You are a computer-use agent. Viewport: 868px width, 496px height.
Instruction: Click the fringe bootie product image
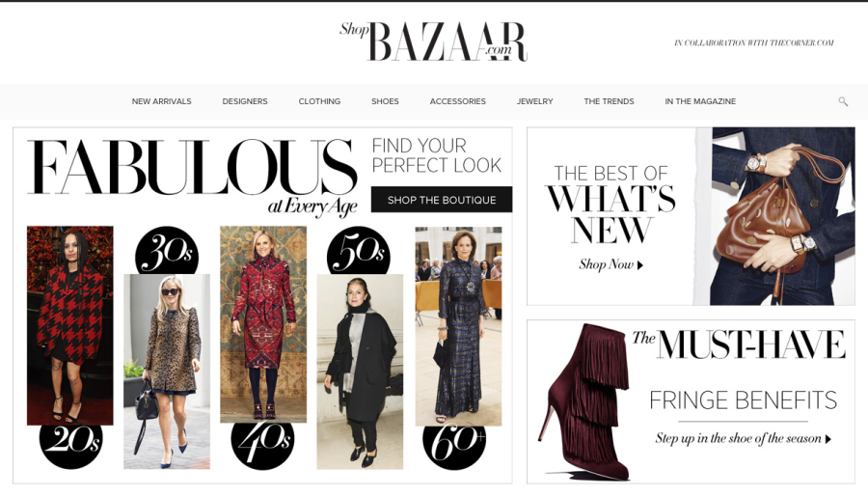click(x=585, y=401)
